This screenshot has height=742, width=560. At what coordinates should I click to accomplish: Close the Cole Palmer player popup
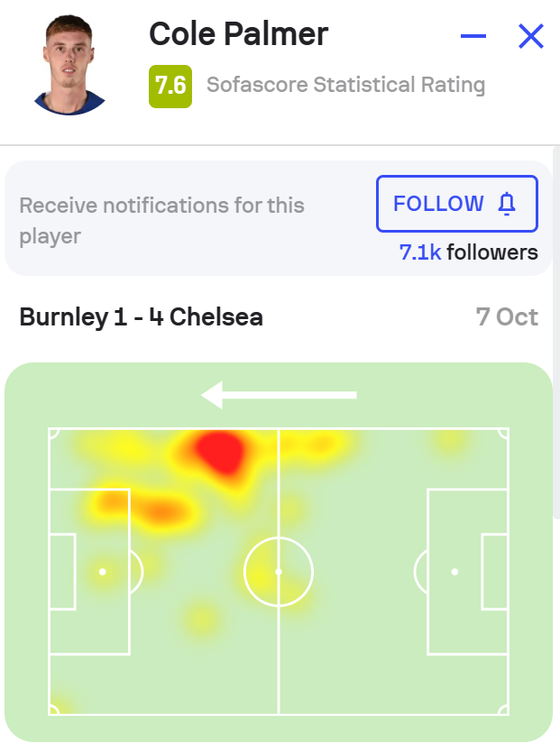click(x=531, y=37)
